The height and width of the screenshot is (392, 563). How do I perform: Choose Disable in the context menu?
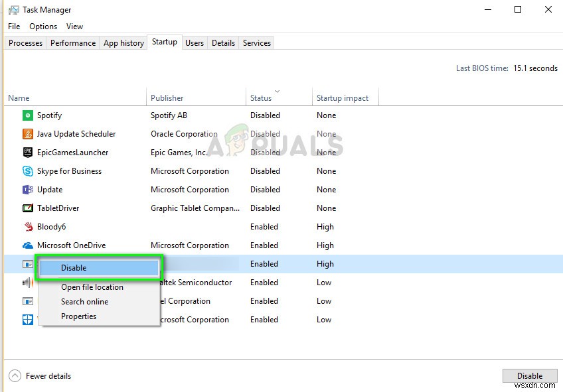click(x=99, y=268)
